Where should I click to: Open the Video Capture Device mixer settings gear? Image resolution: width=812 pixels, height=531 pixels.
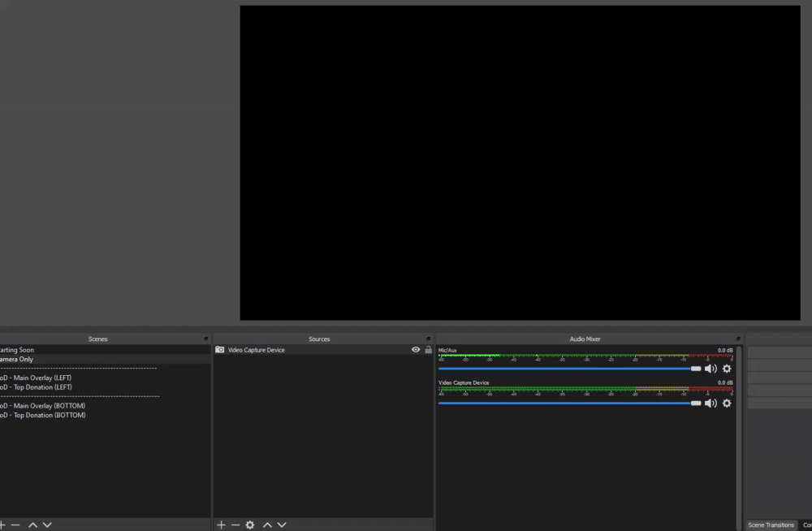pyautogui.click(x=726, y=403)
